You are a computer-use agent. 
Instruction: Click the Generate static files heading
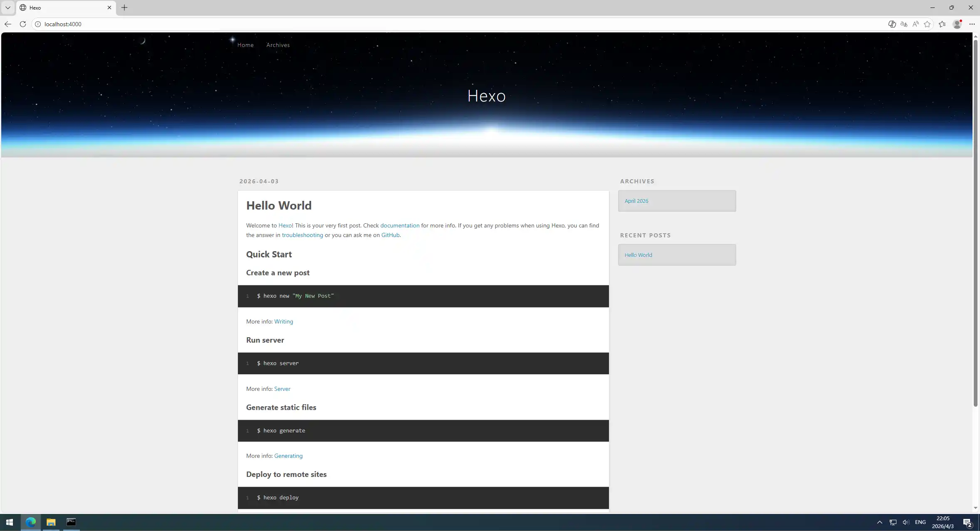click(x=281, y=408)
